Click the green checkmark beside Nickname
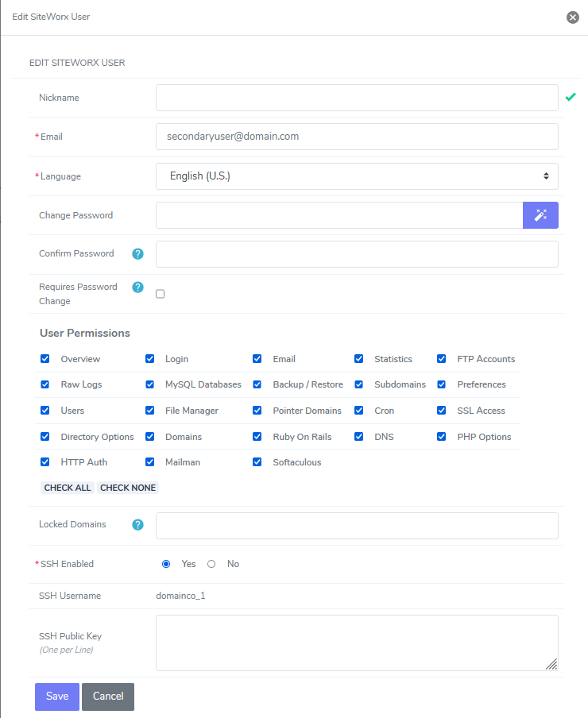The width and height of the screenshot is (588, 718). click(x=571, y=96)
